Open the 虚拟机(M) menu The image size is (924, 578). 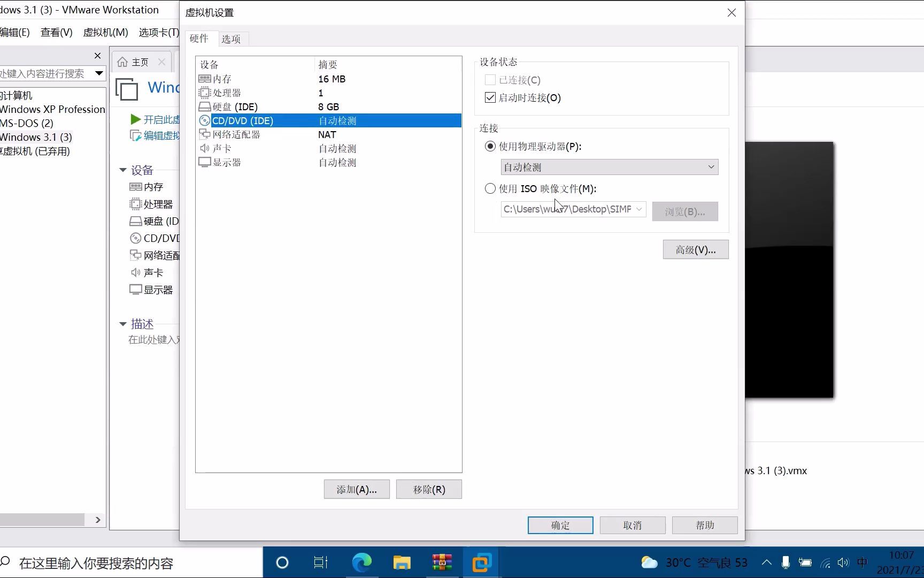click(105, 33)
